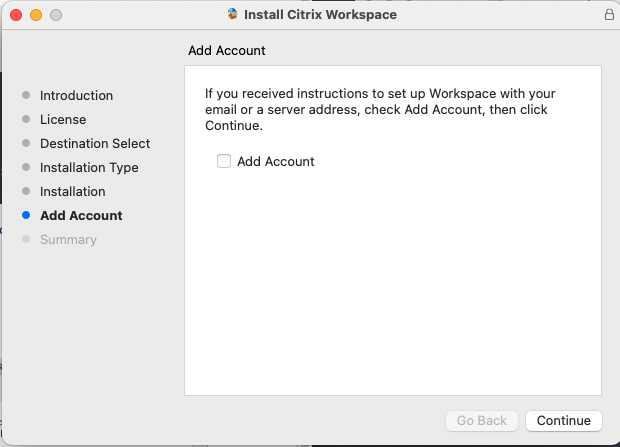Click the Add Account label beside the checkbox

(276, 161)
